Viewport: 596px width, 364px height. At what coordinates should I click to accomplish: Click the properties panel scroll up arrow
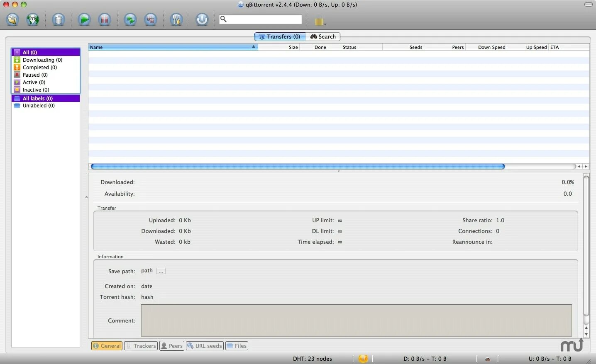(586, 328)
